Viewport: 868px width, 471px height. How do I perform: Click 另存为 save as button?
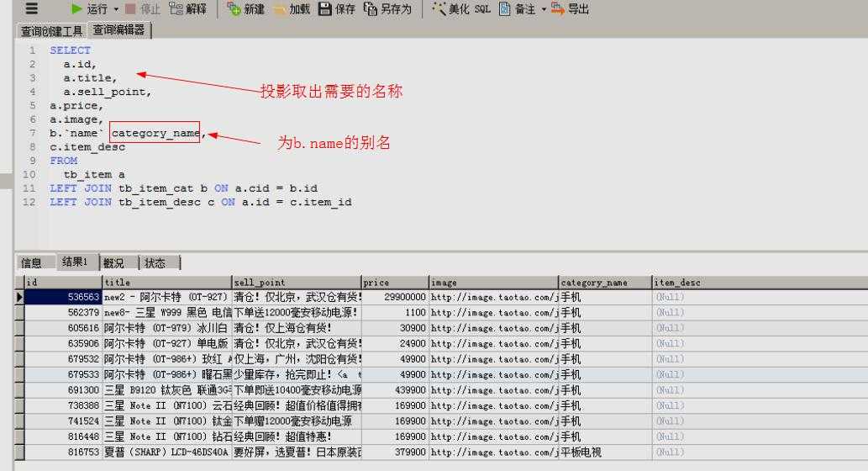point(387,9)
